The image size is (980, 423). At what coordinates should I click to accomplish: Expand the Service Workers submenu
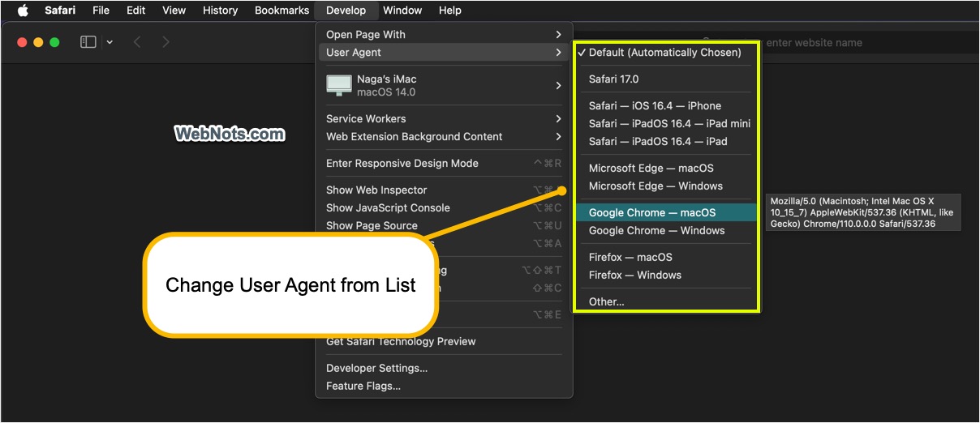[x=444, y=118]
